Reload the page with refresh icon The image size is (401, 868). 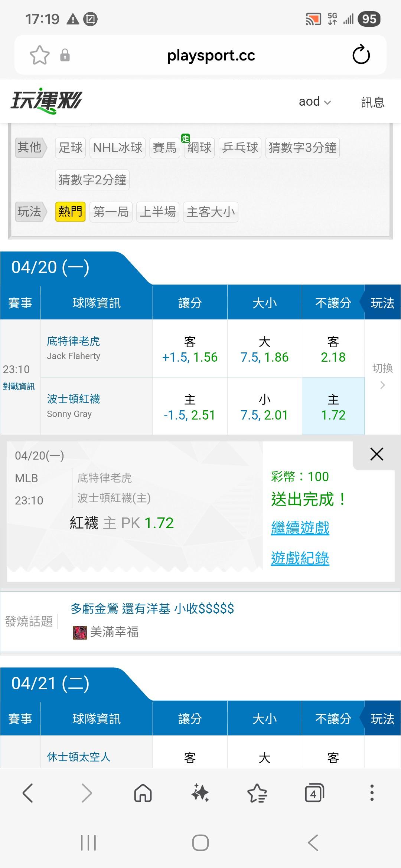(361, 55)
